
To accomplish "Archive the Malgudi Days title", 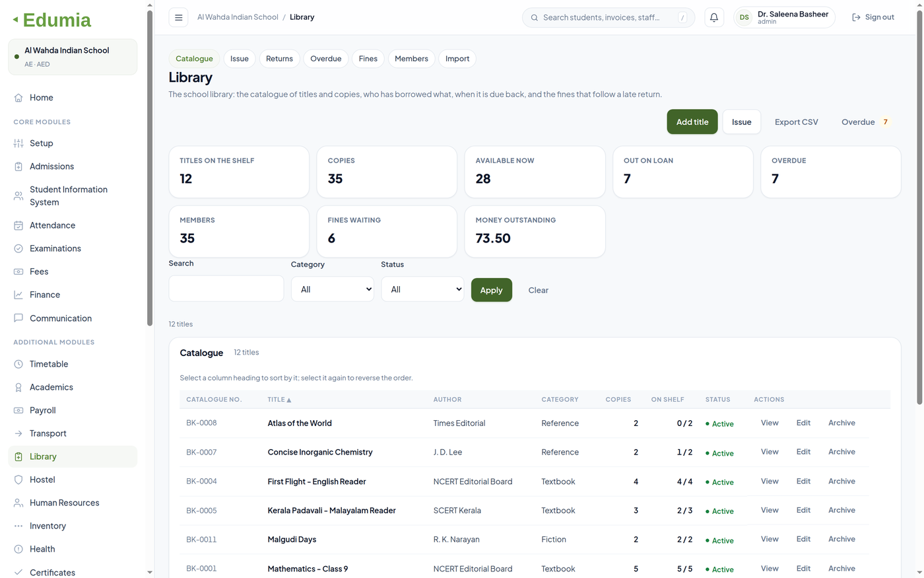I will pyautogui.click(x=841, y=539).
